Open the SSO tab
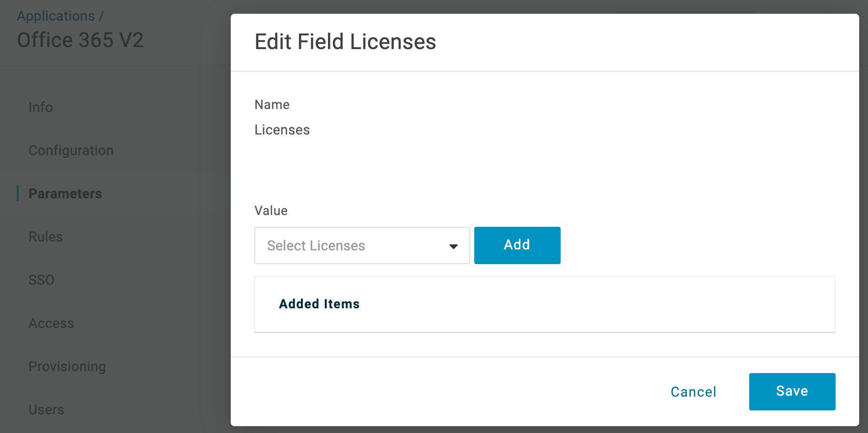This screenshot has height=433, width=868. coord(41,280)
